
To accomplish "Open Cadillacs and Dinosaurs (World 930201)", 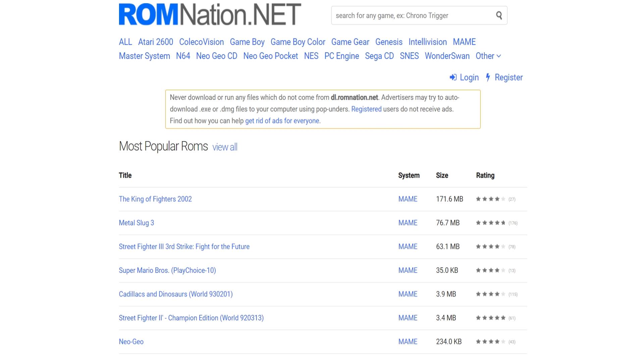I will pos(176,294).
